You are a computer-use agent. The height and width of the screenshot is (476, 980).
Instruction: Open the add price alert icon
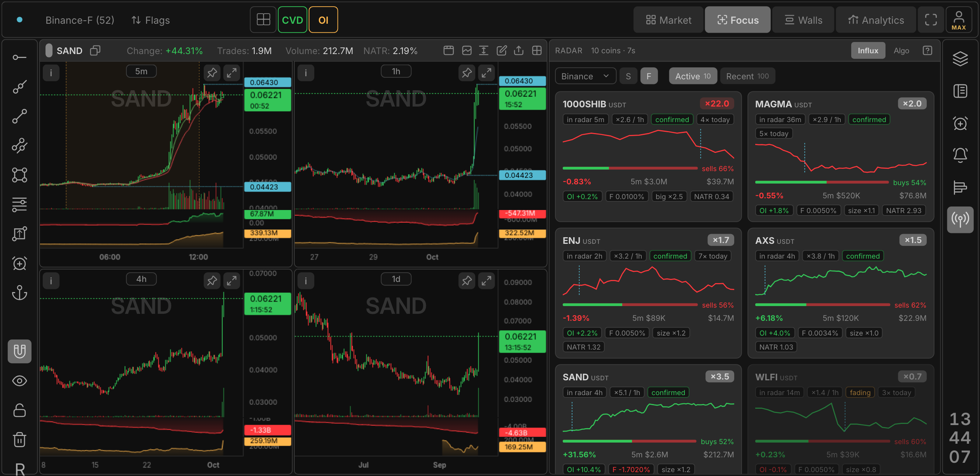coord(960,123)
